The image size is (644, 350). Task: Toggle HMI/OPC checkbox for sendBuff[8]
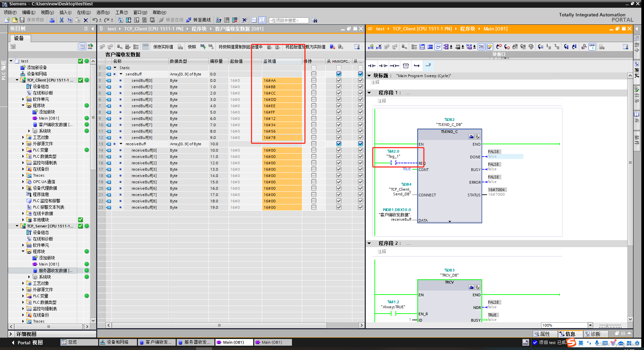coord(339,131)
